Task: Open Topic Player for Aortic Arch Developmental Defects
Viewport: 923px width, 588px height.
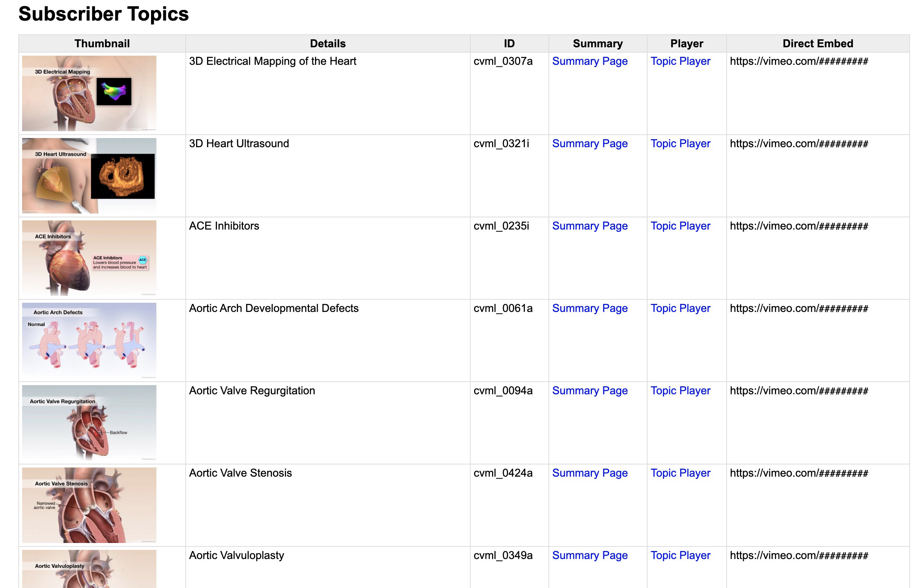Action: (680, 308)
